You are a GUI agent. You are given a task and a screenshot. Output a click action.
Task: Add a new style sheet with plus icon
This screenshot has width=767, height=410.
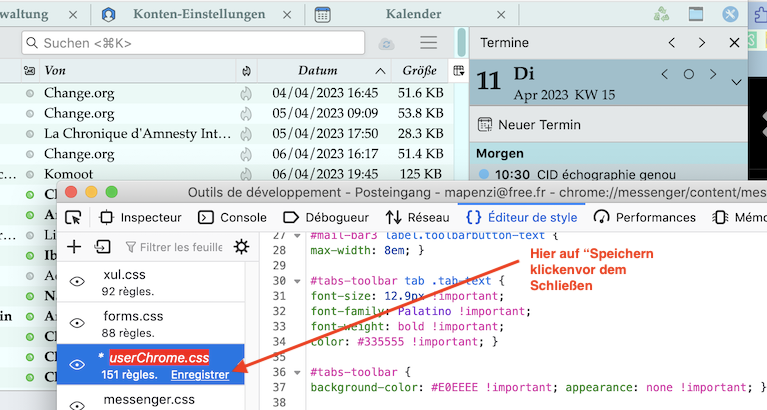tap(74, 247)
